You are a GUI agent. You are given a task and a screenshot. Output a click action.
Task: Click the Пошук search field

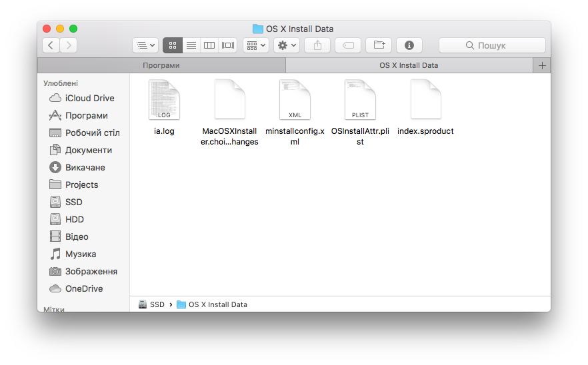coord(492,45)
